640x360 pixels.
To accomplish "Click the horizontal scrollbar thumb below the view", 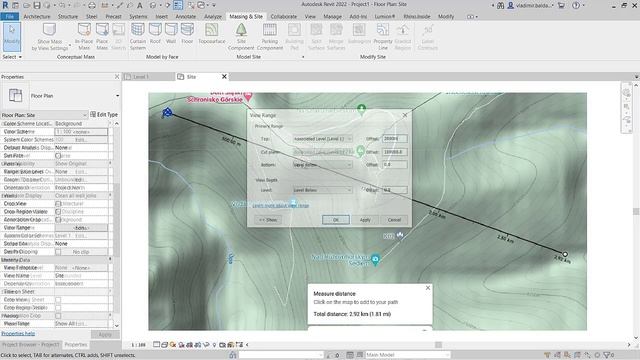I will [438, 345].
